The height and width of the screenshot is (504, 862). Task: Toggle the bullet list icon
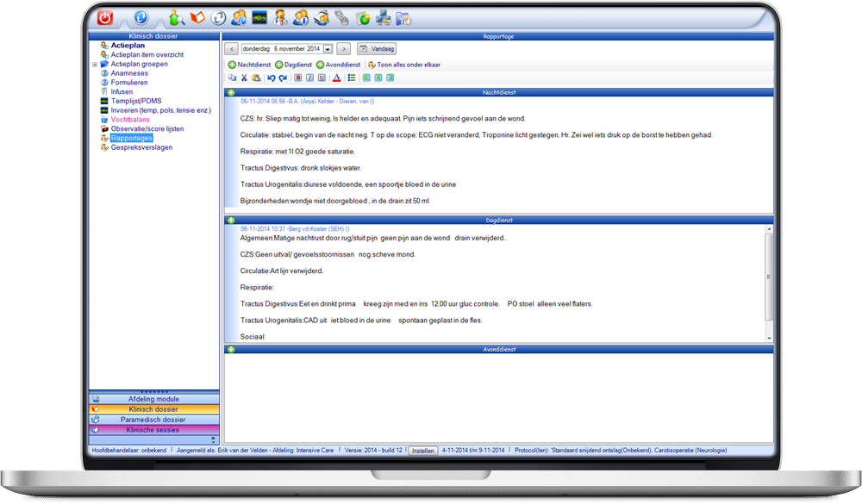click(x=352, y=78)
